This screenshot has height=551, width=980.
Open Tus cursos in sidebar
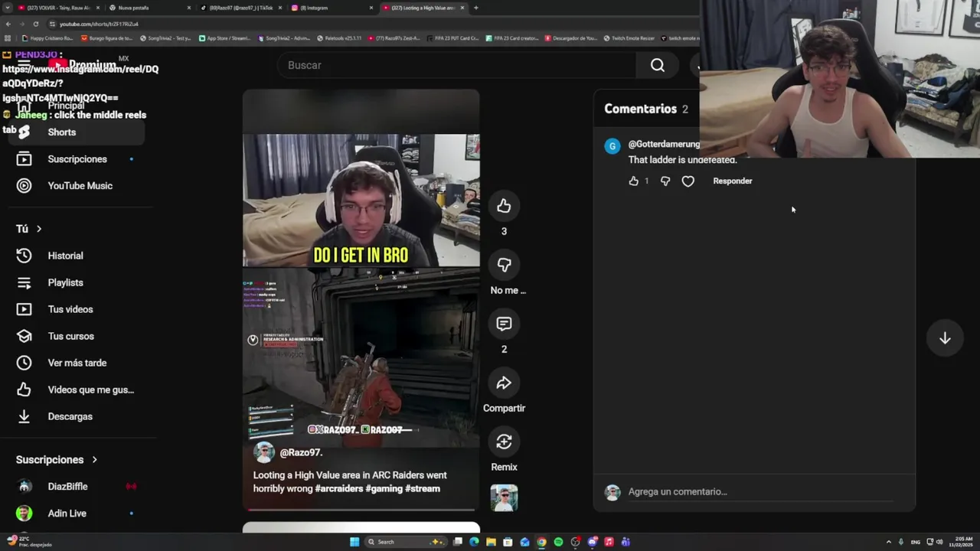point(77,336)
